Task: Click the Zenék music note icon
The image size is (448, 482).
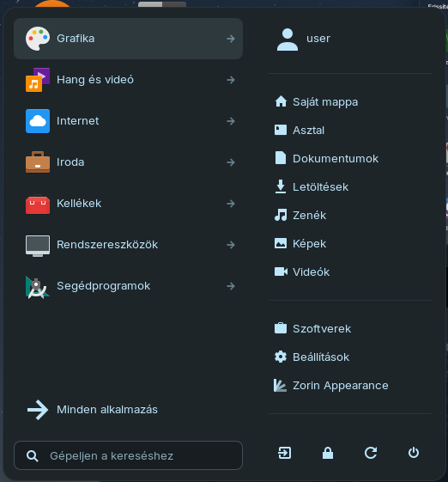Action: 281,215
